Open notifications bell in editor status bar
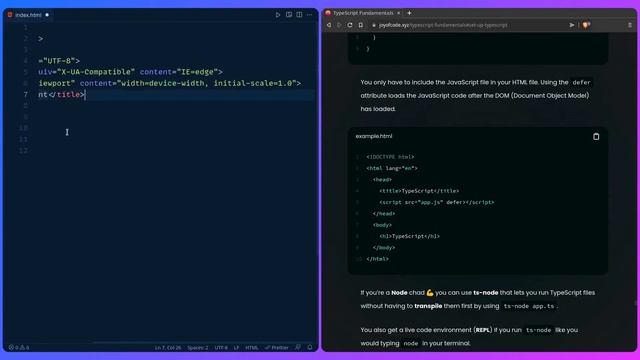This screenshot has height=360, width=640. click(310, 347)
